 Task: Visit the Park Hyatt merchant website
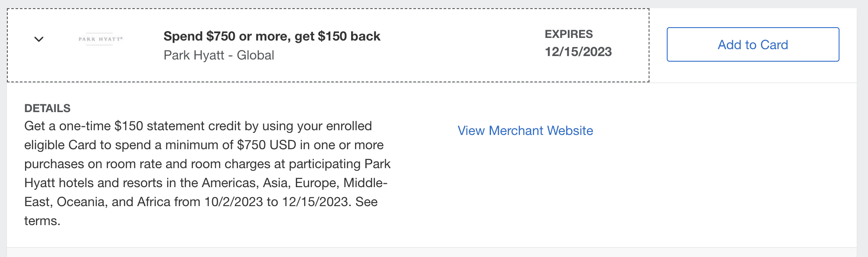(525, 131)
